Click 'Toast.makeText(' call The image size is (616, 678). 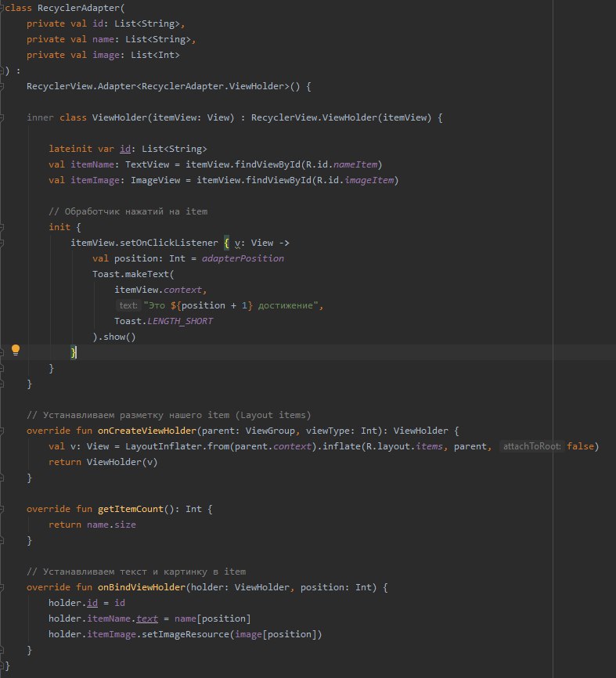[x=133, y=274]
